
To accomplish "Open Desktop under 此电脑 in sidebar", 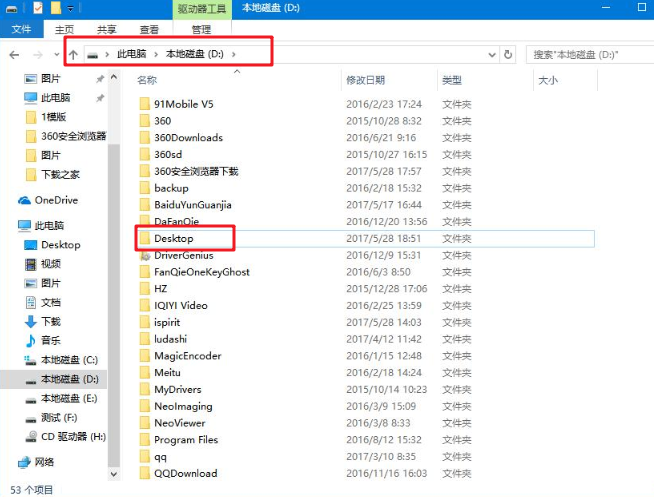I will (x=60, y=245).
